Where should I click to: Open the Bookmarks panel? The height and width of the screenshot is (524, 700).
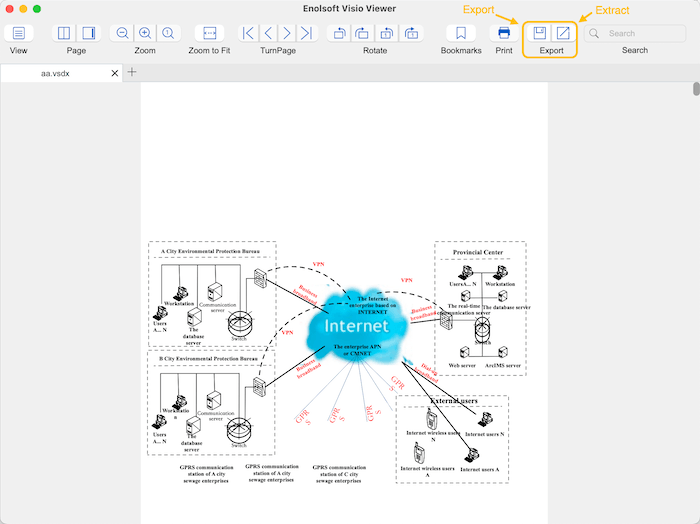click(x=460, y=34)
